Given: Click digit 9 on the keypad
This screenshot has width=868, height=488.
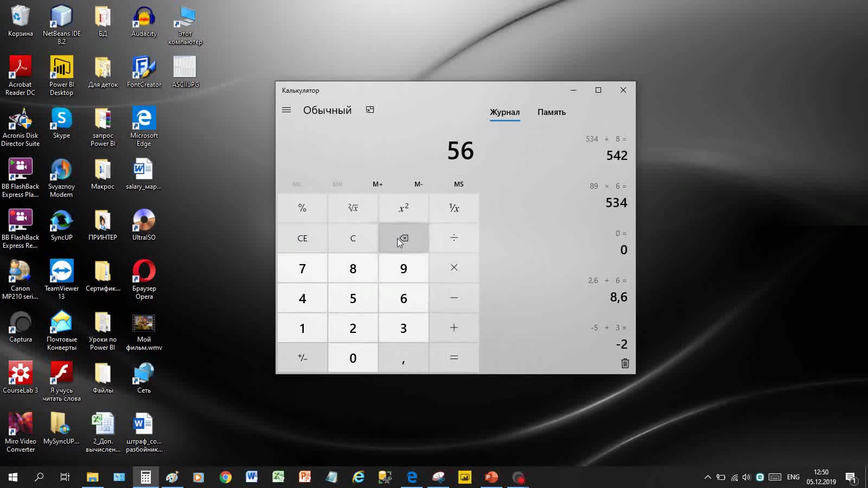Looking at the screenshot, I should pos(404,268).
